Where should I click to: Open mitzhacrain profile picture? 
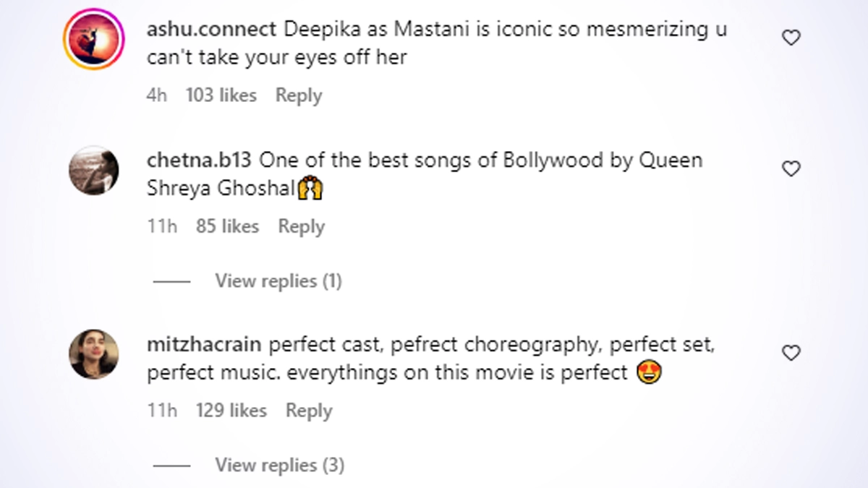pos(93,355)
